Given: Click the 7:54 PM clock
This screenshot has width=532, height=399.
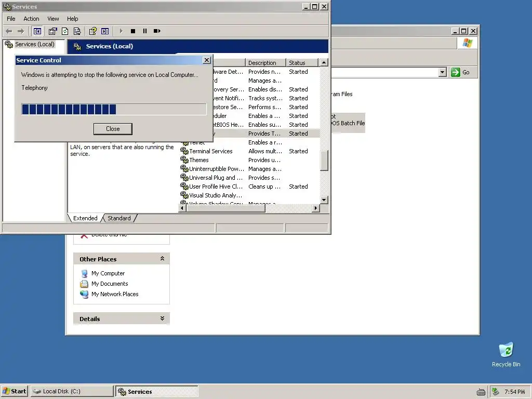Looking at the screenshot, I should click(x=514, y=392).
